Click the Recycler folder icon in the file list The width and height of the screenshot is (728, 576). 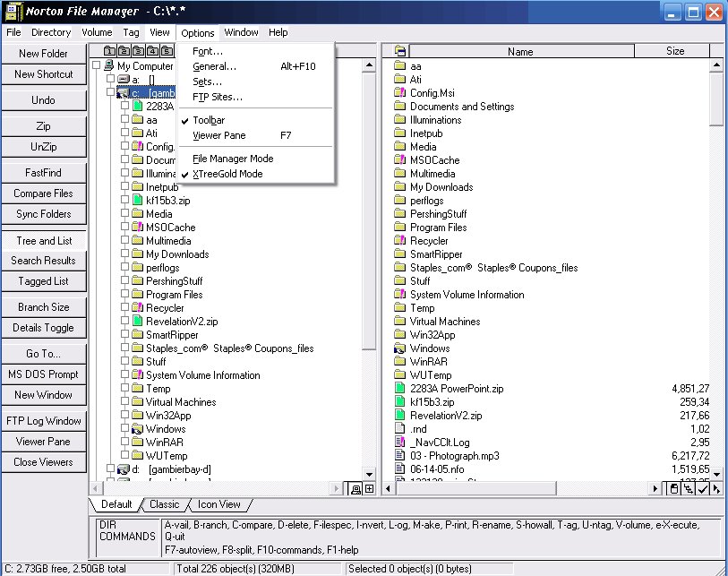click(399, 240)
